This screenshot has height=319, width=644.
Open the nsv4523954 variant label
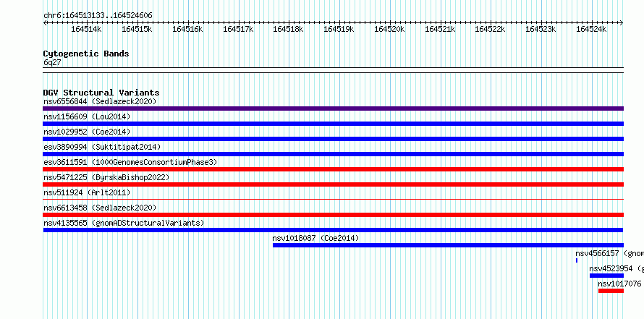click(x=617, y=268)
